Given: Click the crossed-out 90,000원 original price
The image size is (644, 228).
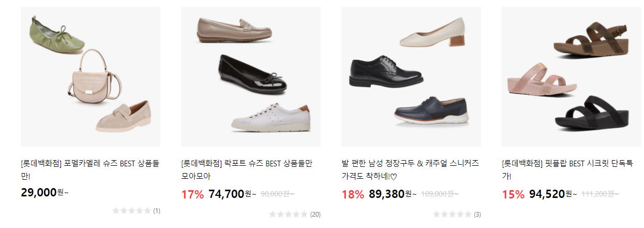Looking at the screenshot, I should (277, 194).
